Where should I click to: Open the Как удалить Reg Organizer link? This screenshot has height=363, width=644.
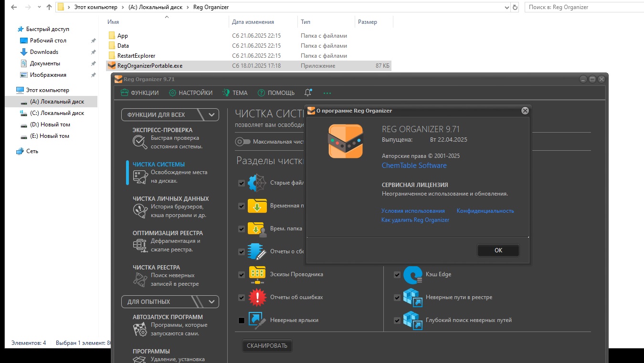(x=415, y=220)
